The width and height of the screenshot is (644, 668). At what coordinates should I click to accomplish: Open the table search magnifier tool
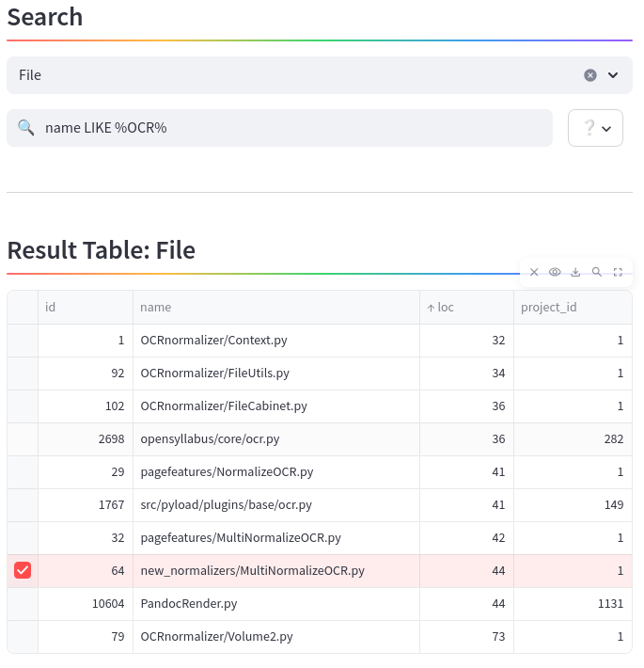click(597, 272)
